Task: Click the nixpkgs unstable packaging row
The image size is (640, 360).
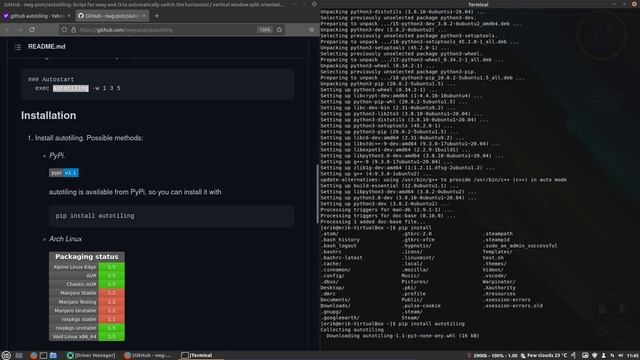Action: [x=87, y=328]
